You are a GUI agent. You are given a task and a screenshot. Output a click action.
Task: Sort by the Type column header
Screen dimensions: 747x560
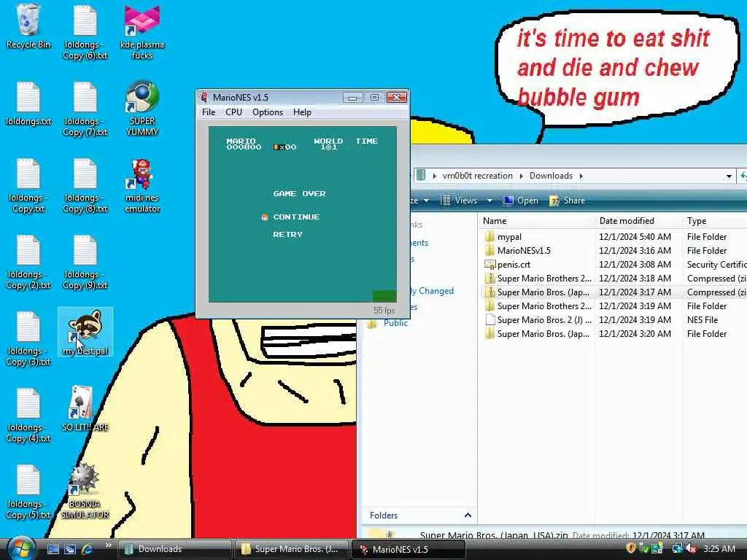click(x=715, y=221)
